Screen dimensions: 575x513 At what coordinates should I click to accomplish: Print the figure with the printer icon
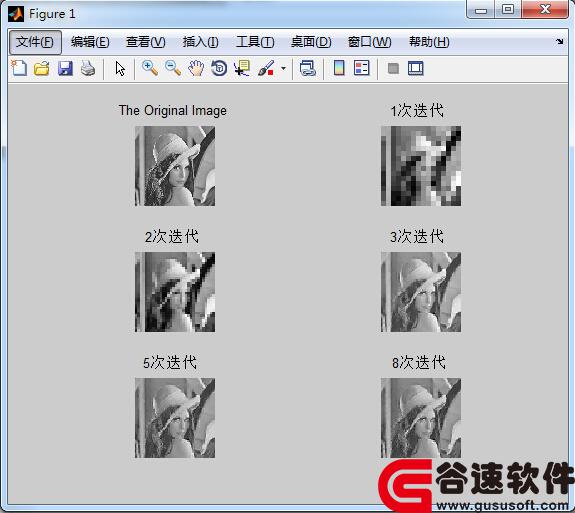click(88, 68)
